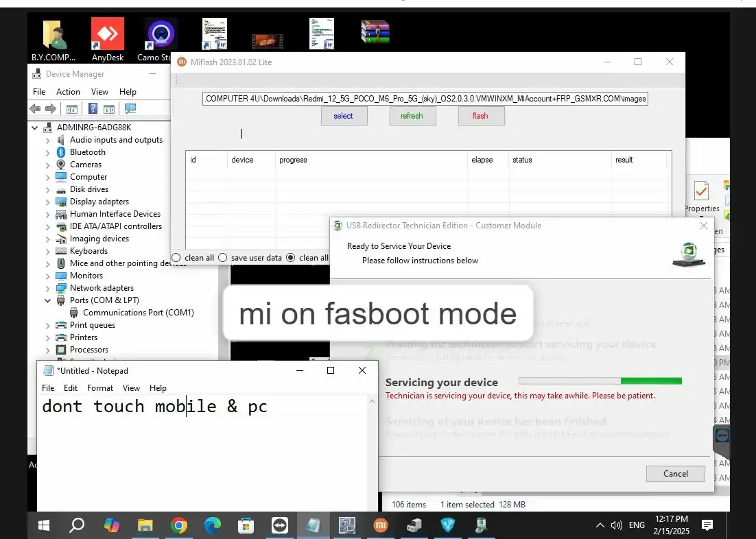Expand the Bluetooth node
This screenshot has width=756, height=539.
tap(47, 153)
